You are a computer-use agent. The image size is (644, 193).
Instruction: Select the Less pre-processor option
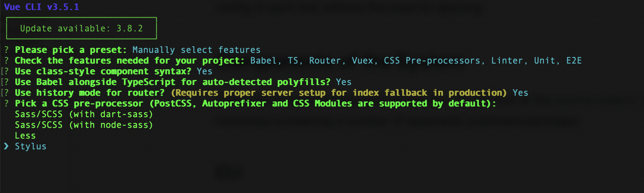(25, 136)
